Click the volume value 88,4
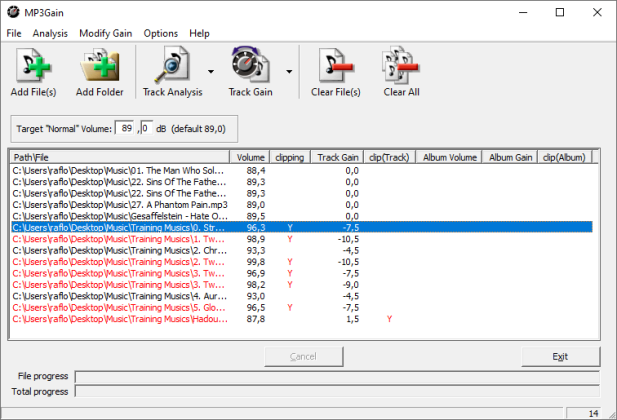 point(256,170)
